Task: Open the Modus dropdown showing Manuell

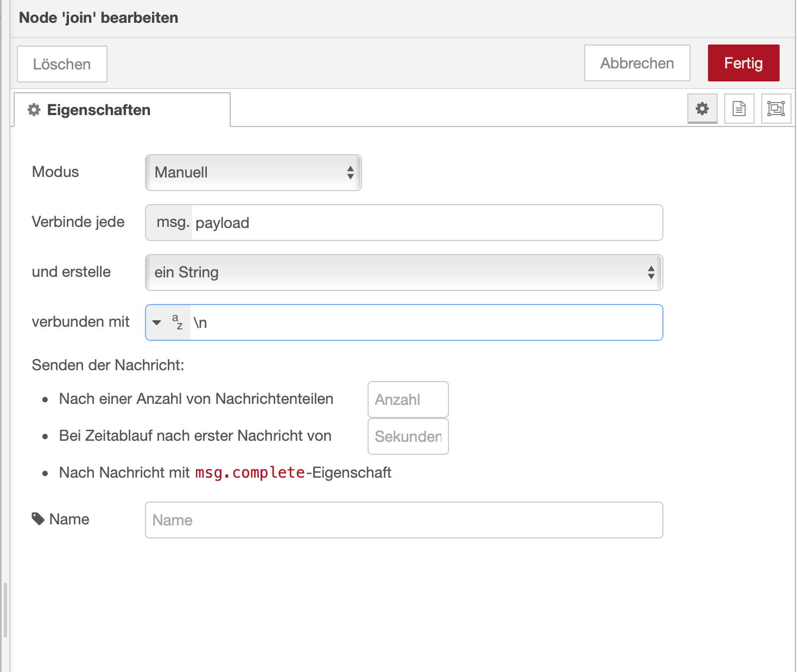Action: 253,173
